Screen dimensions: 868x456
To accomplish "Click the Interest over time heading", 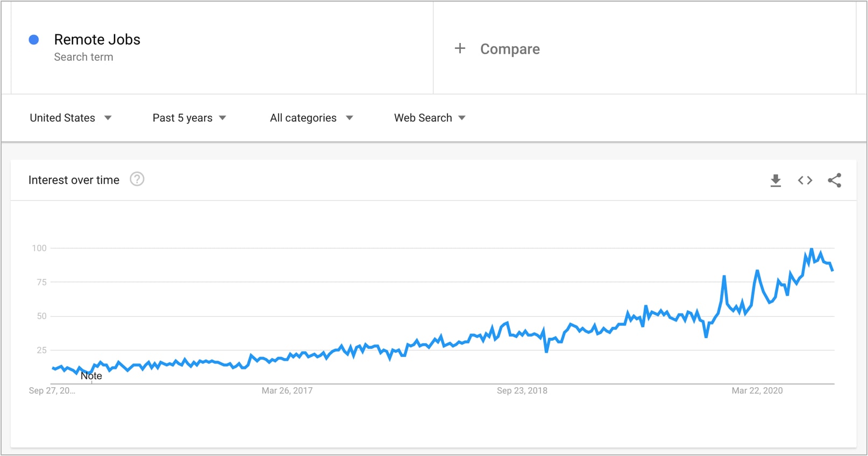I will (74, 180).
